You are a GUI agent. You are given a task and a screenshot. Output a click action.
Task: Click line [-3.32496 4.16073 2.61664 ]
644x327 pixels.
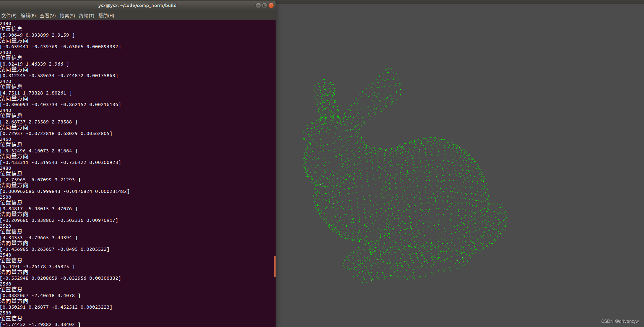click(x=39, y=151)
